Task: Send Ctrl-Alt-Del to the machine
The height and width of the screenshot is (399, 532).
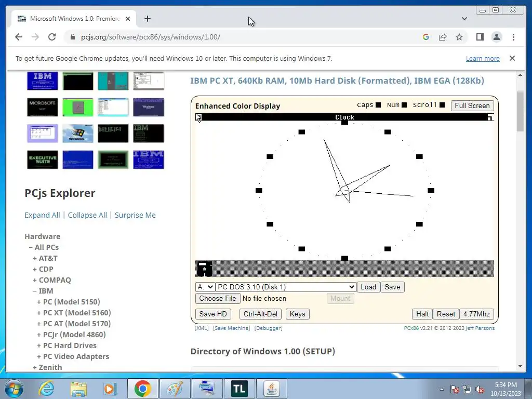Action: 260,314
